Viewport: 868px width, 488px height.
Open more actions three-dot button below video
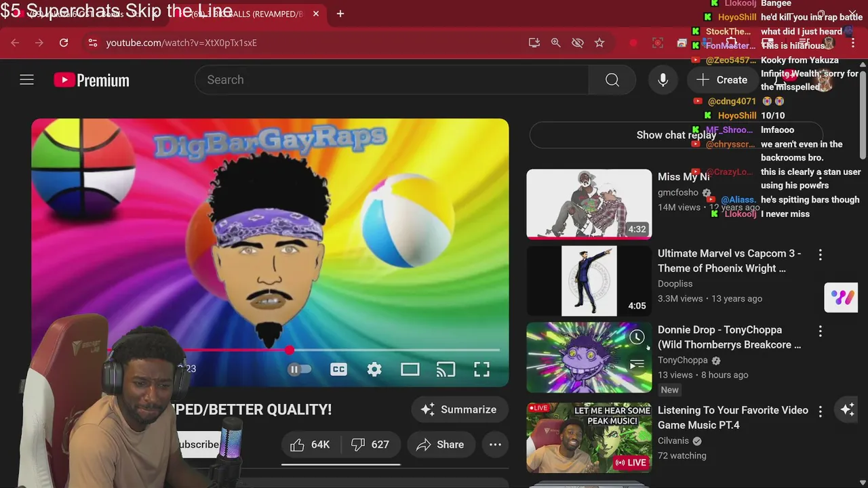495,445
